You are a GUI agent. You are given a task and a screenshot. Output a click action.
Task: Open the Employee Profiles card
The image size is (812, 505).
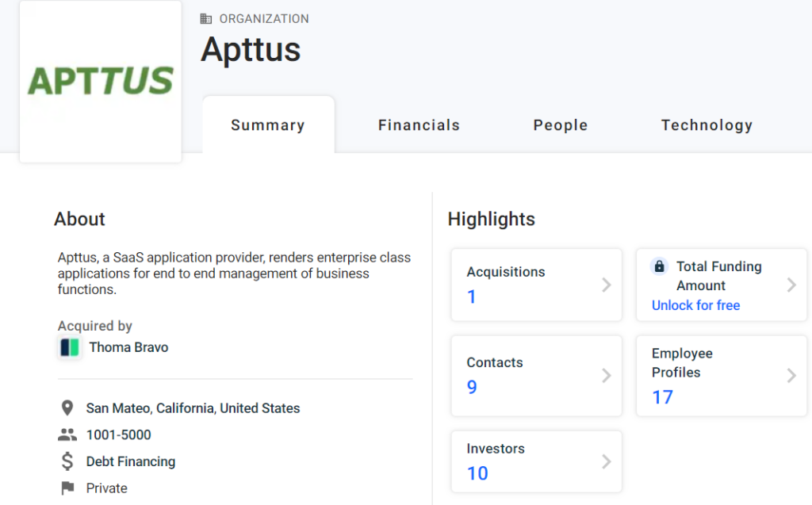pos(722,376)
